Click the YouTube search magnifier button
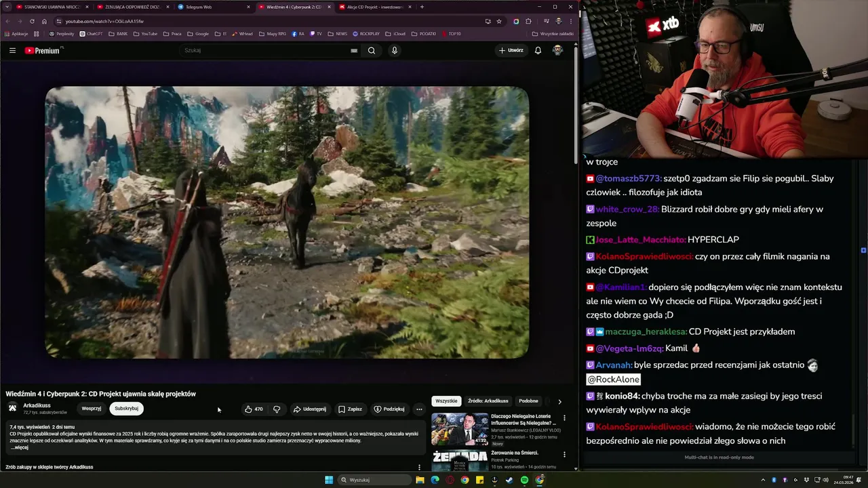Viewport: 868px width, 488px height. click(372, 50)
